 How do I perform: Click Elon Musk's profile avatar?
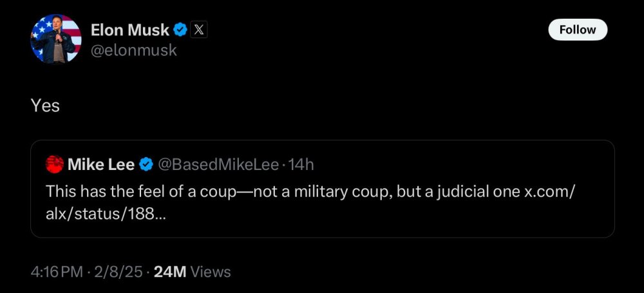pyautogui.click(x=55, y=39)
